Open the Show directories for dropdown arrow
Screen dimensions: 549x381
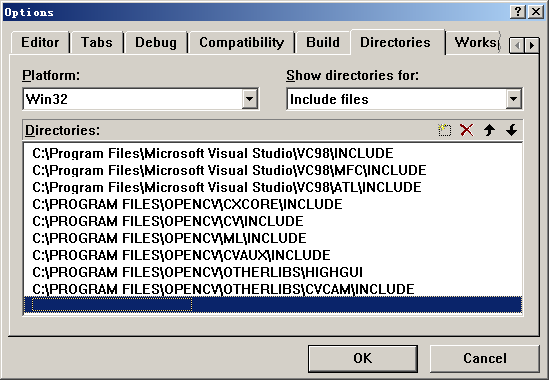(513, 99)
